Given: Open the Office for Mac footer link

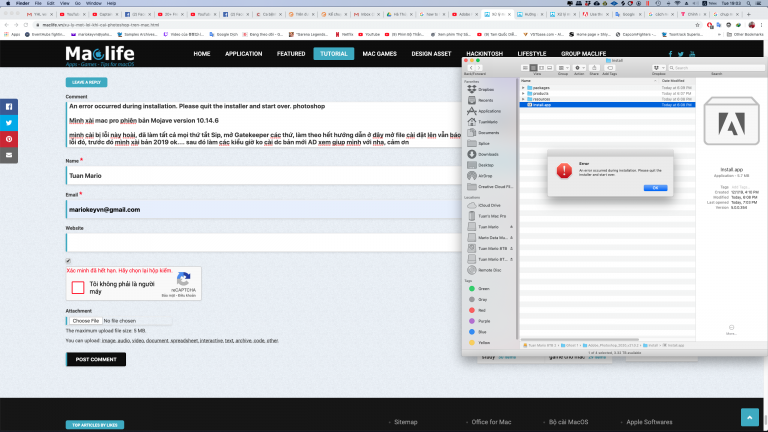Looking at the screenshot, I should (x=491, y=422).
